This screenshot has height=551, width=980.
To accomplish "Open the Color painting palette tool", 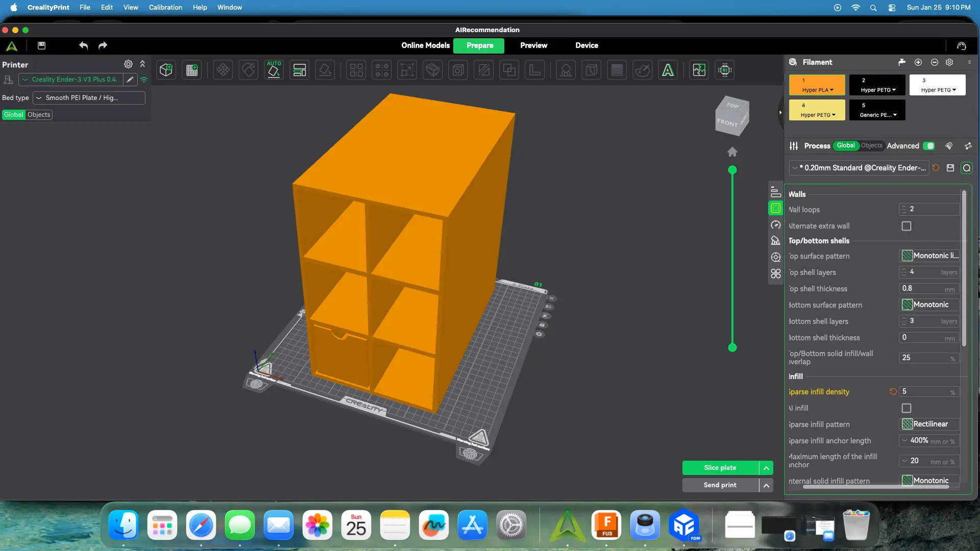I will coord(643,70).
